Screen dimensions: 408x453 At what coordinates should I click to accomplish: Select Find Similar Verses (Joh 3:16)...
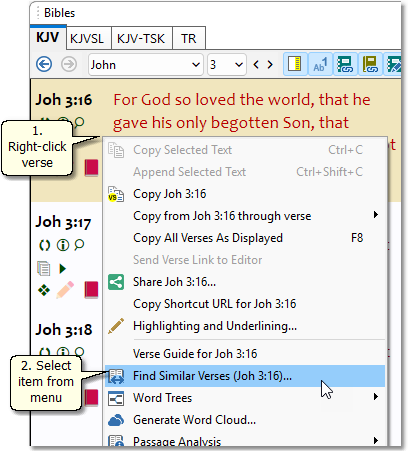point(245,376)
